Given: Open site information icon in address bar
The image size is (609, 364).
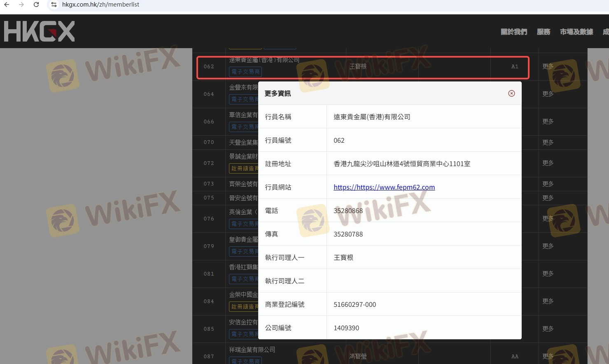Looking at the screenshot, I should [54, 5].
